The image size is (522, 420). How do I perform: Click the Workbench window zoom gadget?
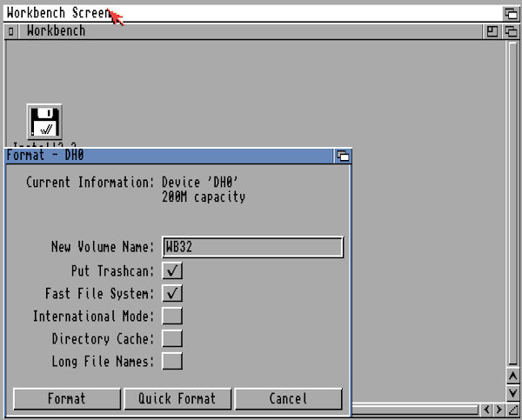pos(492,31)
